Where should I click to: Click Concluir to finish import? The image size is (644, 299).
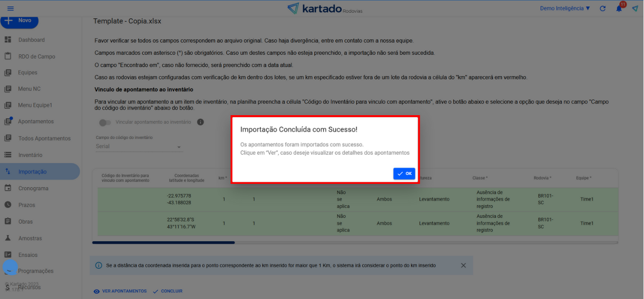(x=167, y=291)
